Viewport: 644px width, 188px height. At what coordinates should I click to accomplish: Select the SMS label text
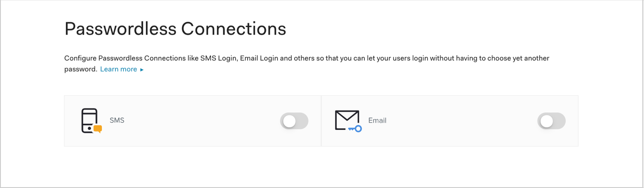[x=117, y=120]
